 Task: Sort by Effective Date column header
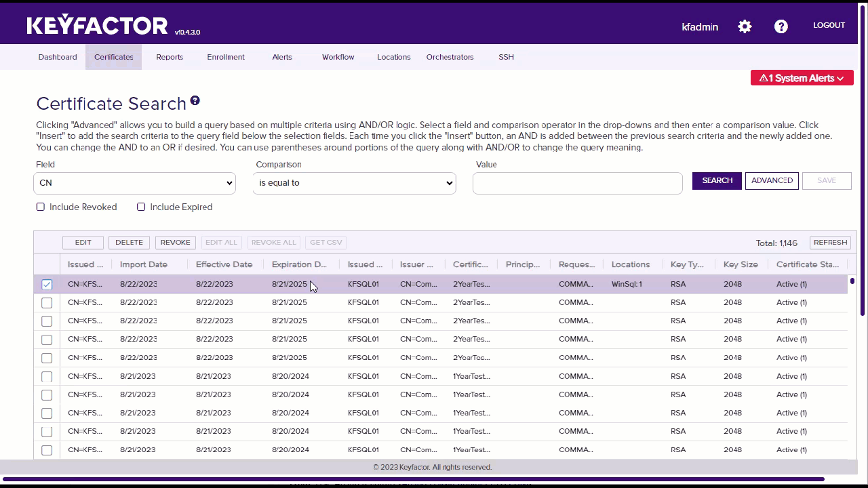click(224, 264)
